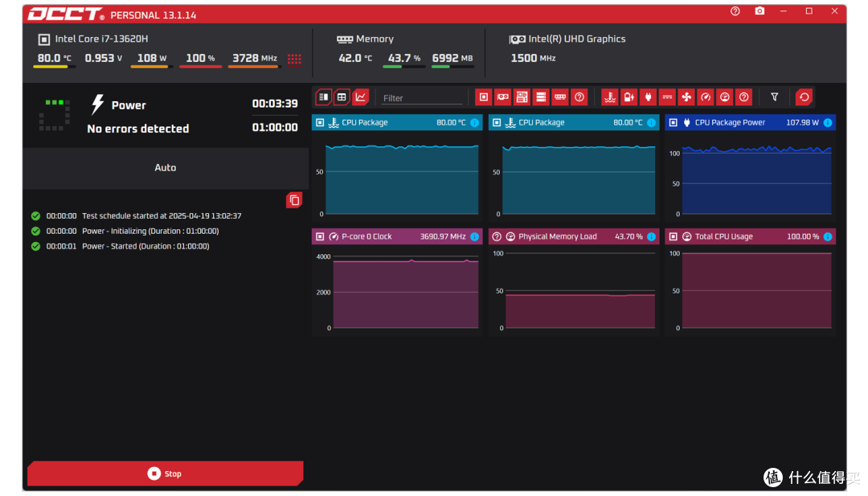Maximize the OCCT window
This screenshot has height=496, width=868.
[x=809, y=11]
